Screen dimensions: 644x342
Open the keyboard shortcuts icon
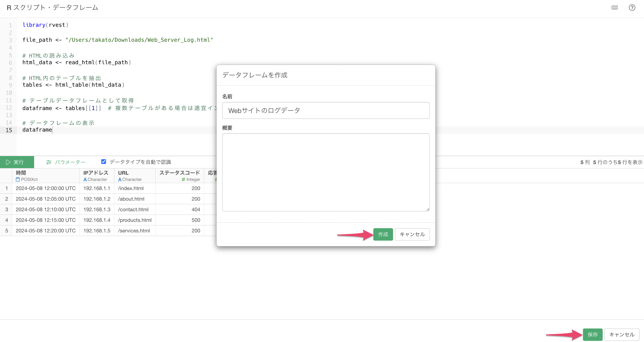614,7
